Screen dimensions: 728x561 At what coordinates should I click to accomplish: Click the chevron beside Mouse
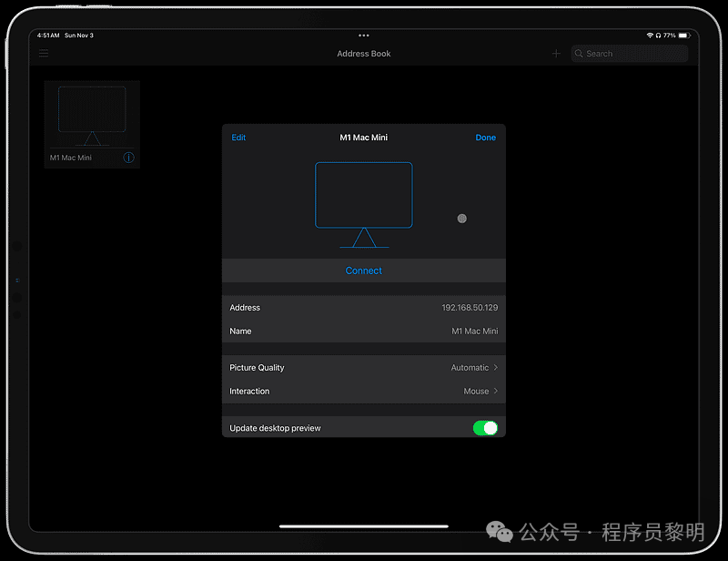tap(495, 391)
